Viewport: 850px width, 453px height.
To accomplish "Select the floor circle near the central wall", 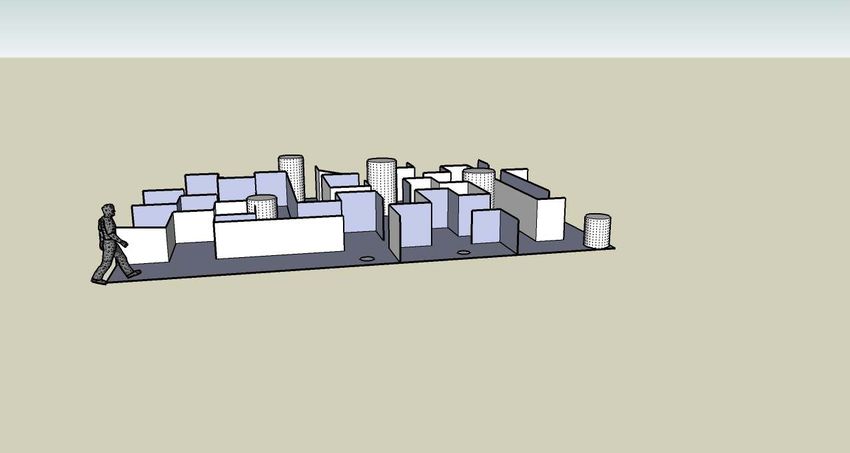I will click(x=367, y=259).
